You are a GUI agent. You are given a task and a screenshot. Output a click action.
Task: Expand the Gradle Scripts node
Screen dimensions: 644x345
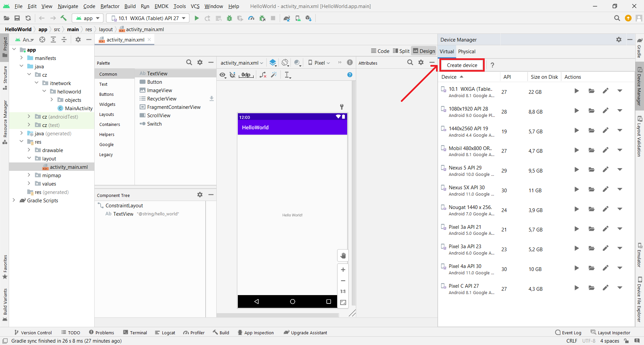[14, 200]
